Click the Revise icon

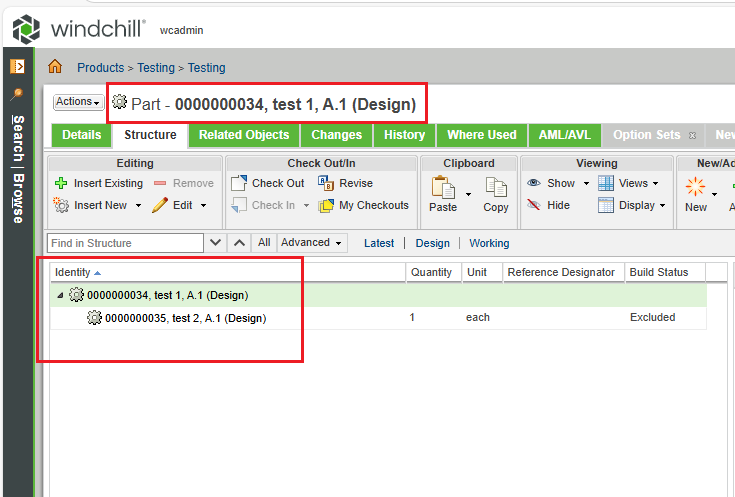point(326,183)
